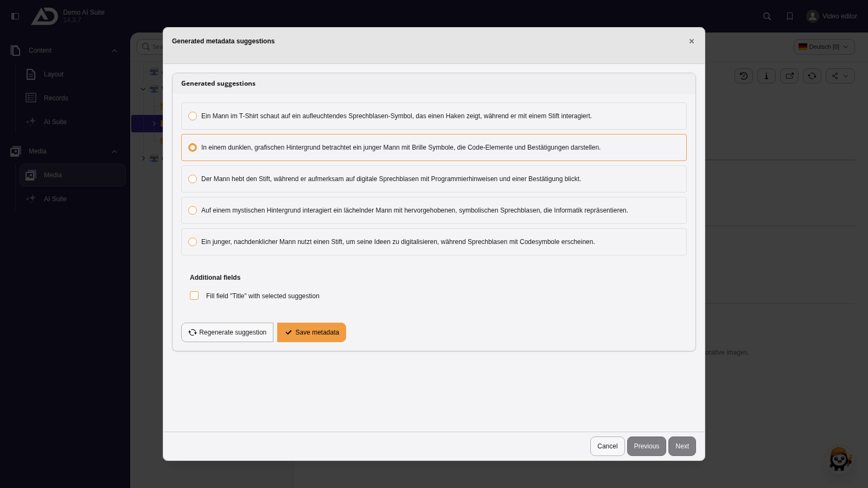This screenshot has width=868, height=488.
Task: Select suggestion 'Der Mann hebt den Stift'
Action: point(434,179)
